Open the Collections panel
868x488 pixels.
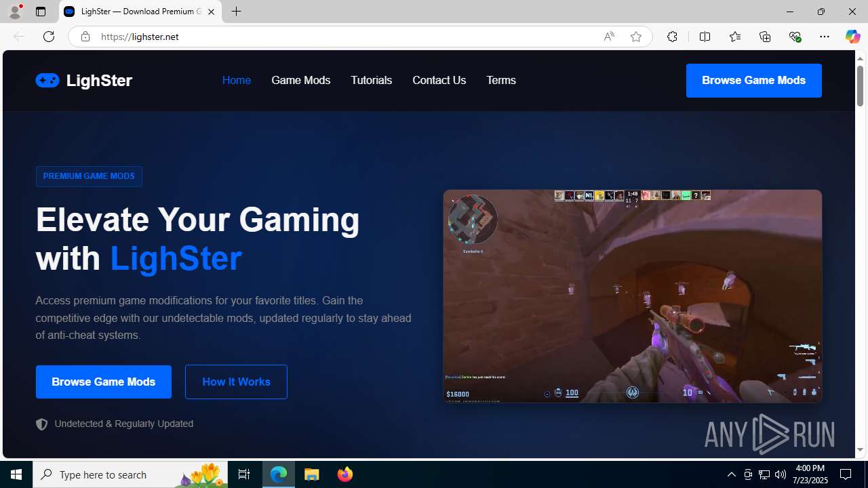(765, 37)
